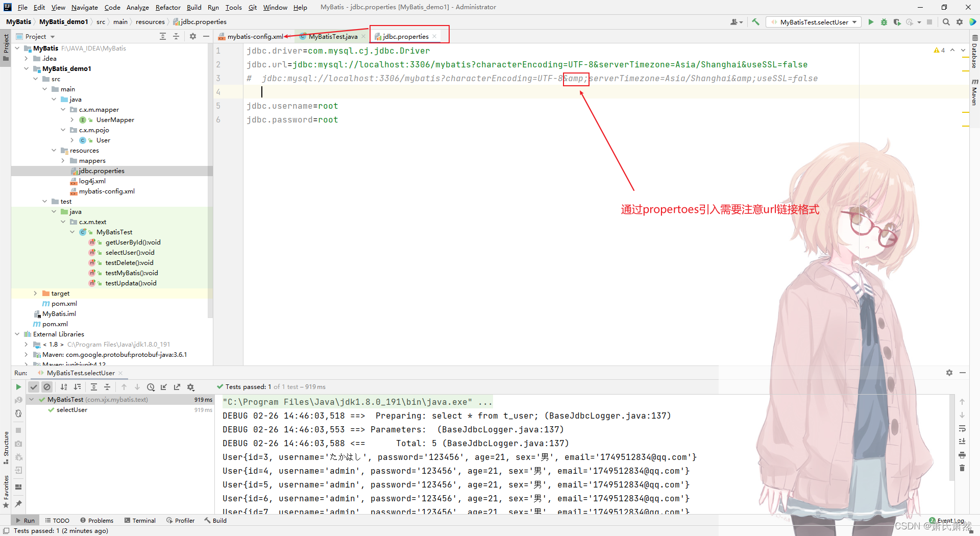Viewport: 980px width, 536px height.
Task: Toggle soft-wrap in console output
Action: point(962,428)
